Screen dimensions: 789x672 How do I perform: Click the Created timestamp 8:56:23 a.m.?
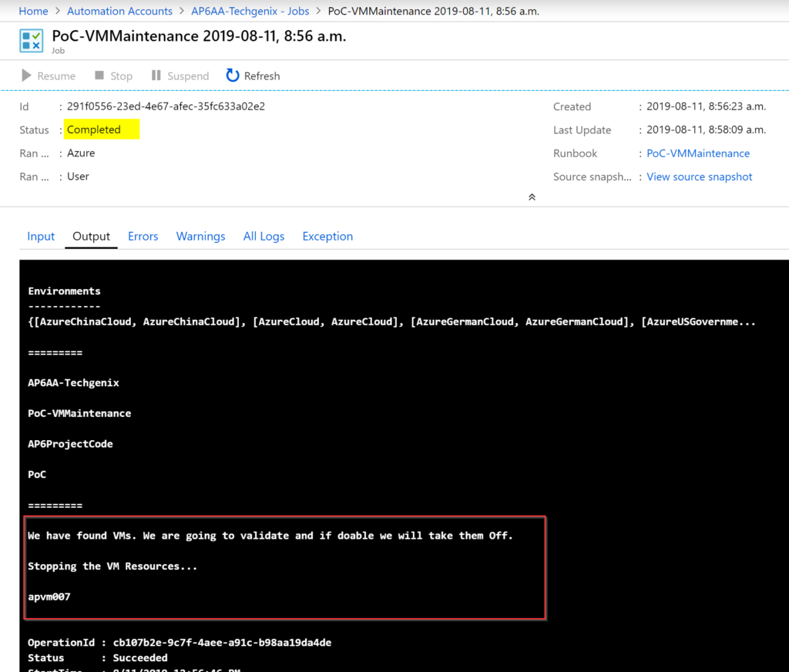click(x=706, y=106)
